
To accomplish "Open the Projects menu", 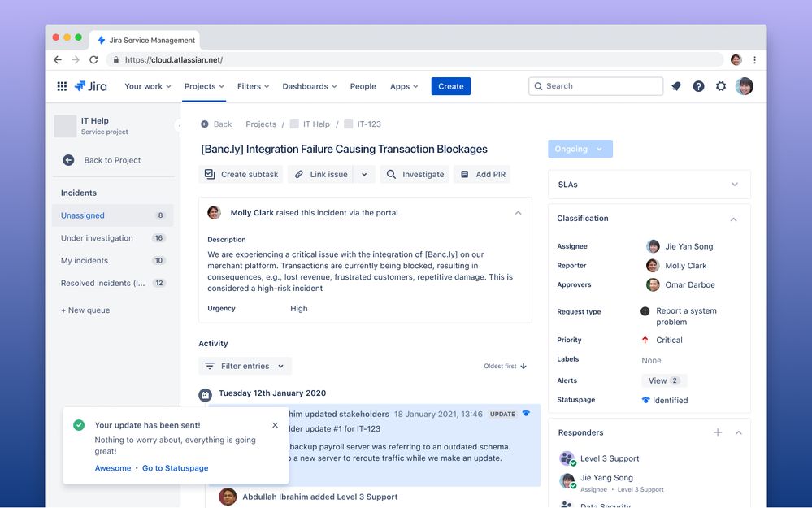I will [204, 86].
